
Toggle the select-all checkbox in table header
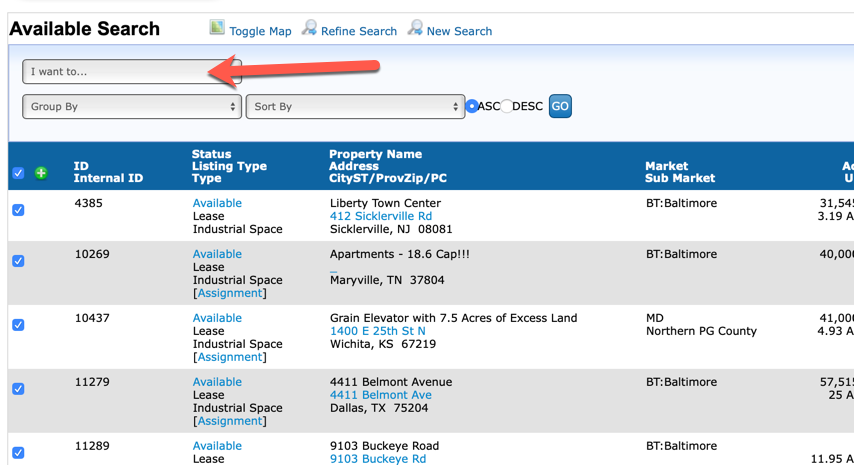(18, 173)
